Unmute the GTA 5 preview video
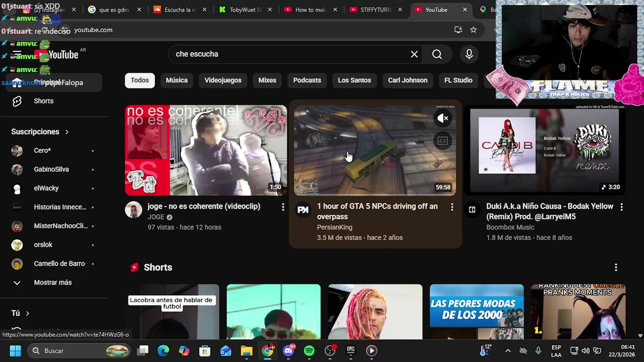The height and width of the screenshot is (362, 644). pyautogui.click(x=443, y=119)
